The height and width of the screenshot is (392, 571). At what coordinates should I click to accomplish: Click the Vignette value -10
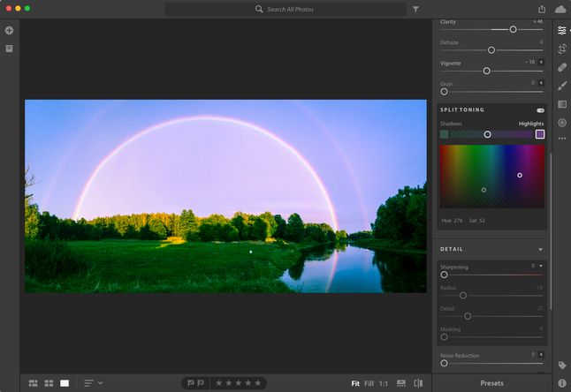tap(529, 62)
